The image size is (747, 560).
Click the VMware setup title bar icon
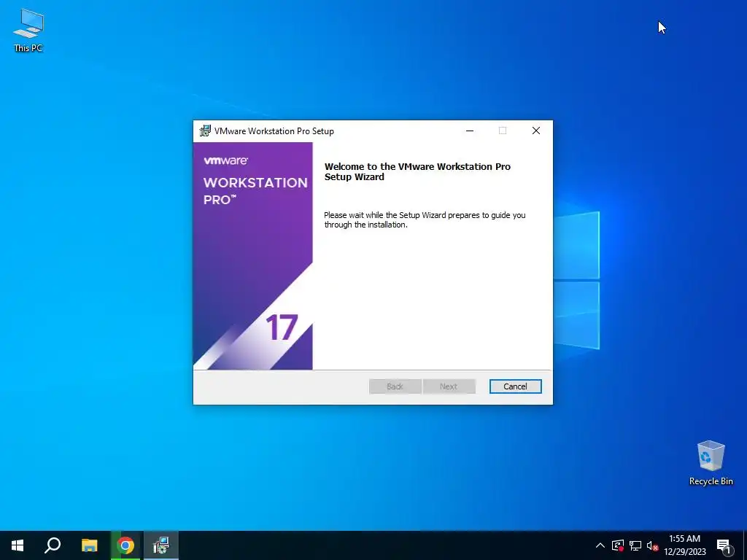(x=205, y=131)
